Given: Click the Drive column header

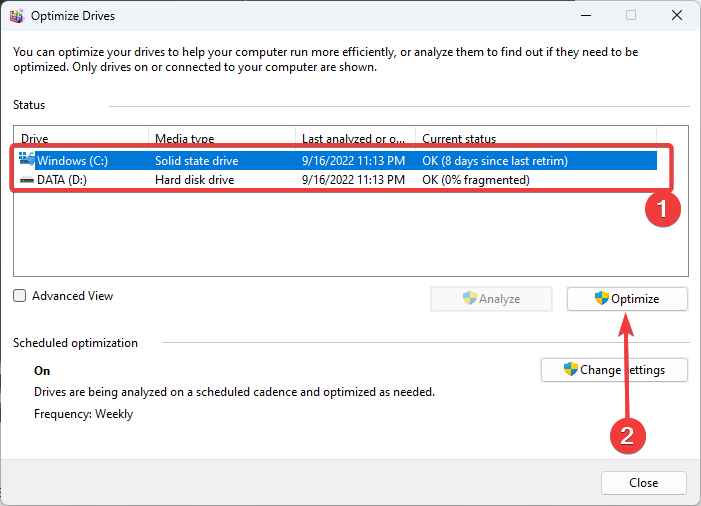Looking at the screenshot, I should [x=81, y=139].
